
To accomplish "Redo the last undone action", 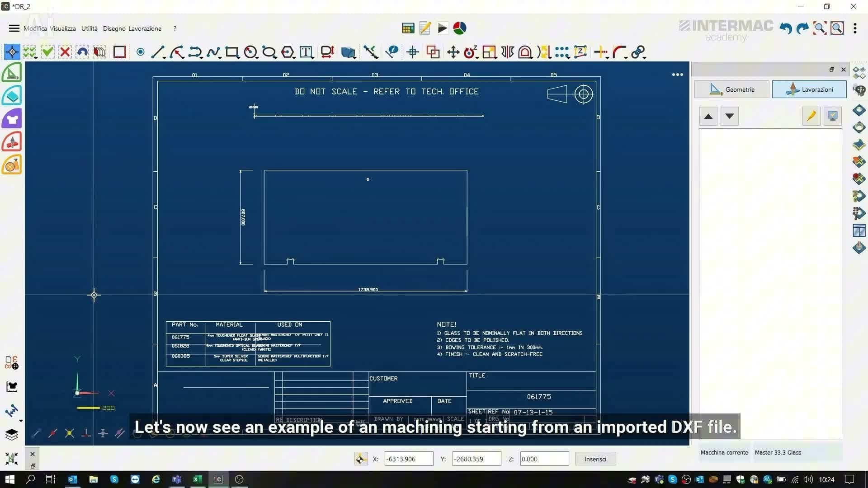I will pos(802,28).
